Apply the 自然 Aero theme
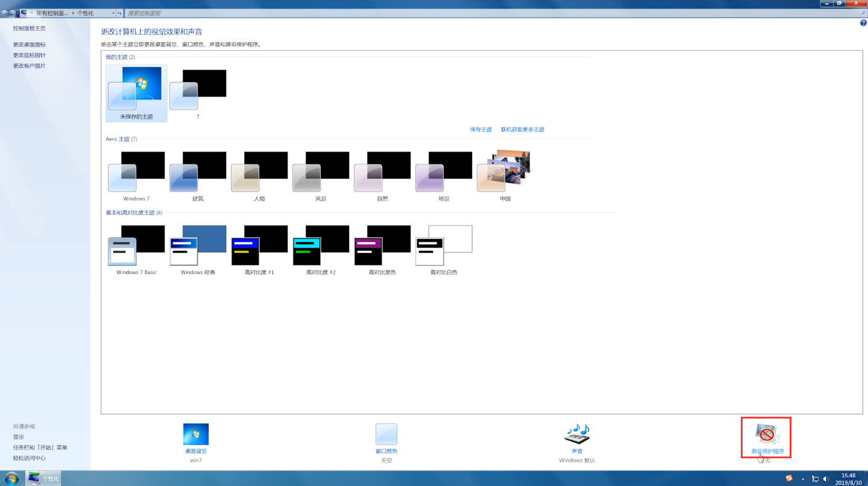 [x=382, y=176]
